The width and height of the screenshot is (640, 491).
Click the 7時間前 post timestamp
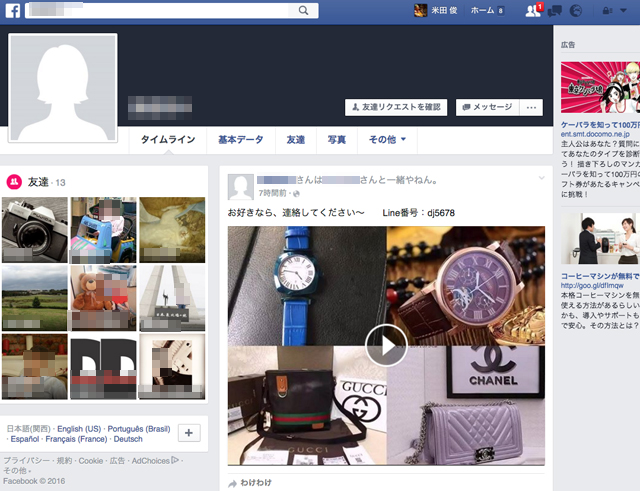[x=272, y=193]
